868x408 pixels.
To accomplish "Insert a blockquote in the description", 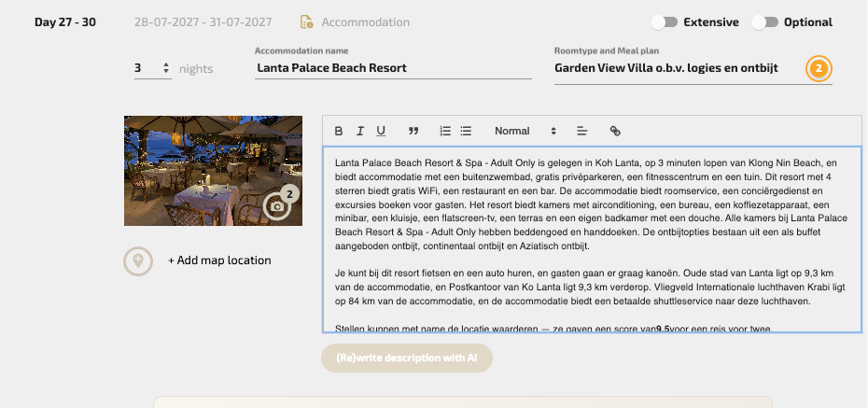I will tap(413, 131).
